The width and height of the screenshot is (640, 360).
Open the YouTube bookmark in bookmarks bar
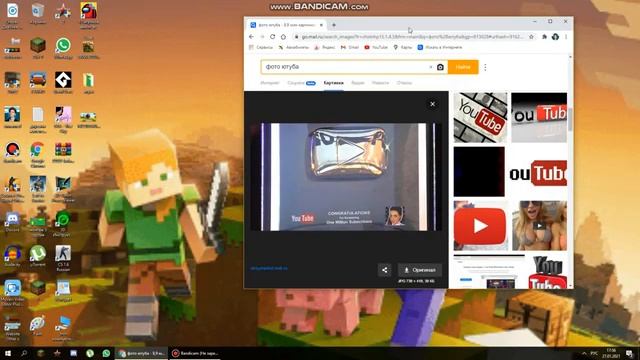coord(376,47)
